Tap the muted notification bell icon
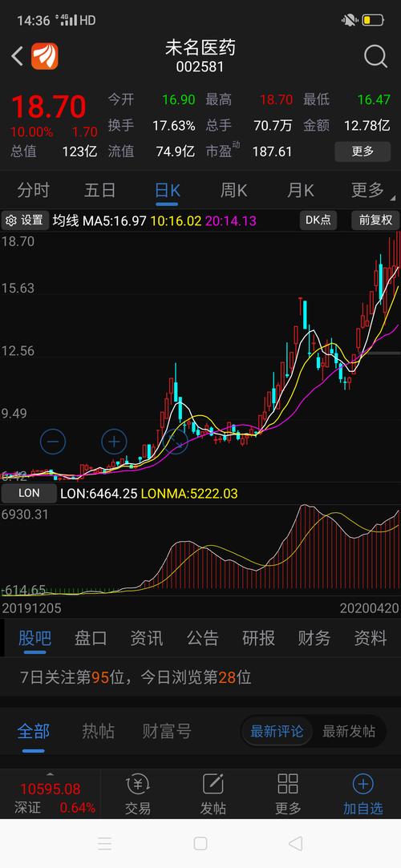The width and height of the screenshot is (401, 868). click(x=350, y=21)
